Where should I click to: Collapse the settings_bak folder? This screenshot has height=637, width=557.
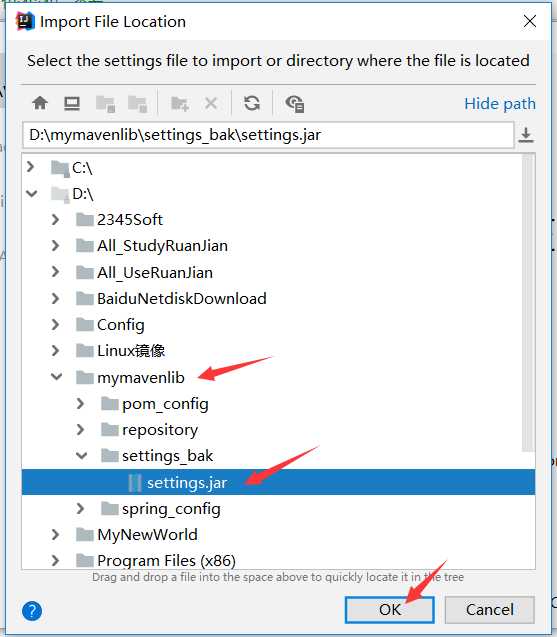[81, 455]
